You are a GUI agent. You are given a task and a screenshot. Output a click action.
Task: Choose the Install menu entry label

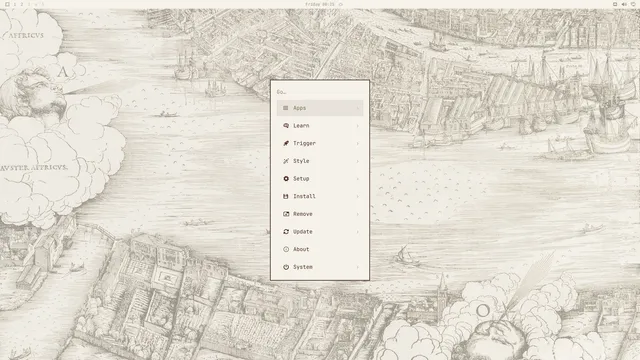pyautogui.click(x=304, y=196)
